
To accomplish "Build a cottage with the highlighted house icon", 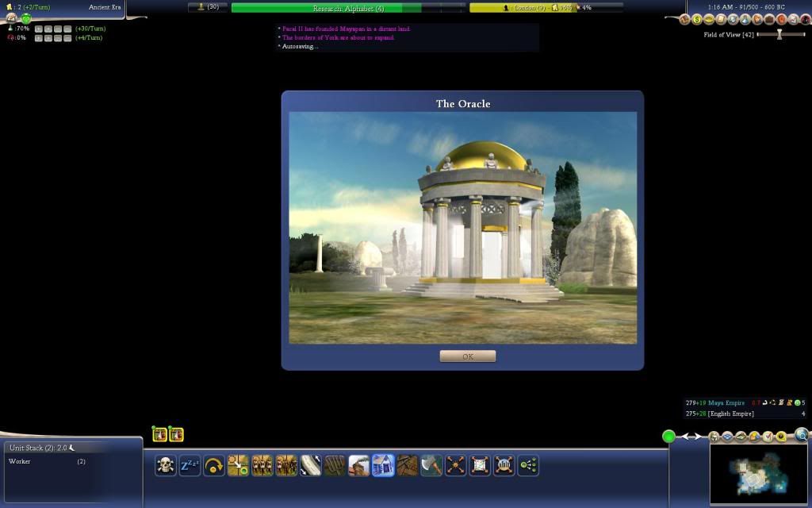I will (x=383, y=465).
